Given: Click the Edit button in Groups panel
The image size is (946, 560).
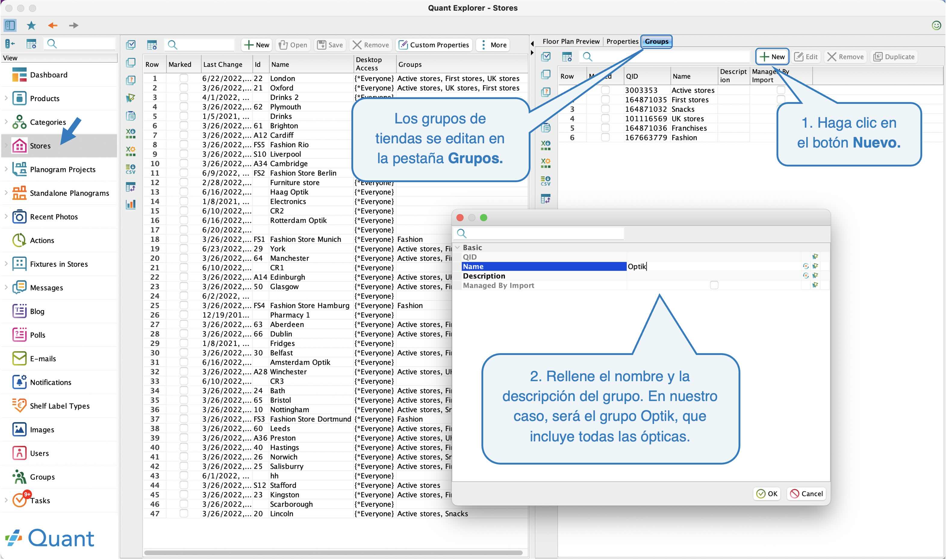Looking at the screenshot, I should [806, 57].
